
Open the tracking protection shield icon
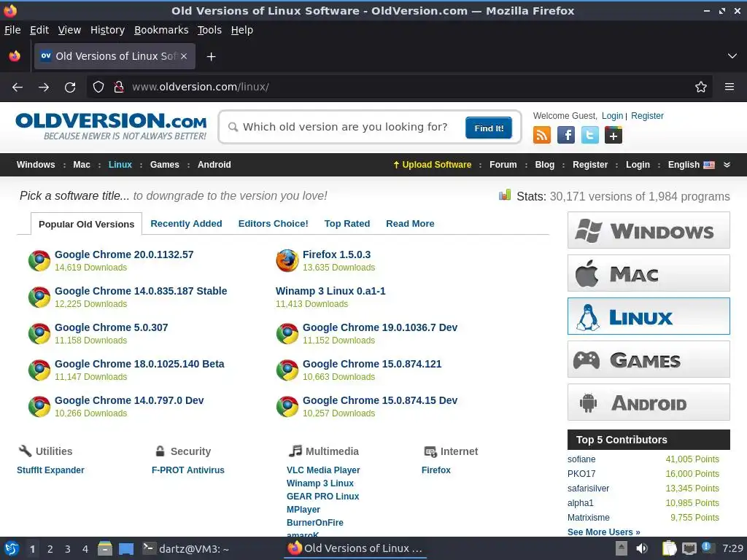pyautogui.click(x=98, y=87)
